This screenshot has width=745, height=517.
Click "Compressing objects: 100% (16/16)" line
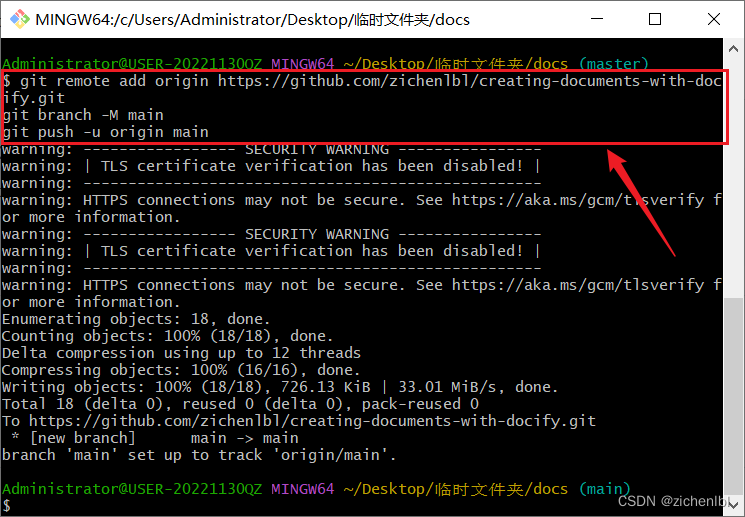(x=181, y=370)
